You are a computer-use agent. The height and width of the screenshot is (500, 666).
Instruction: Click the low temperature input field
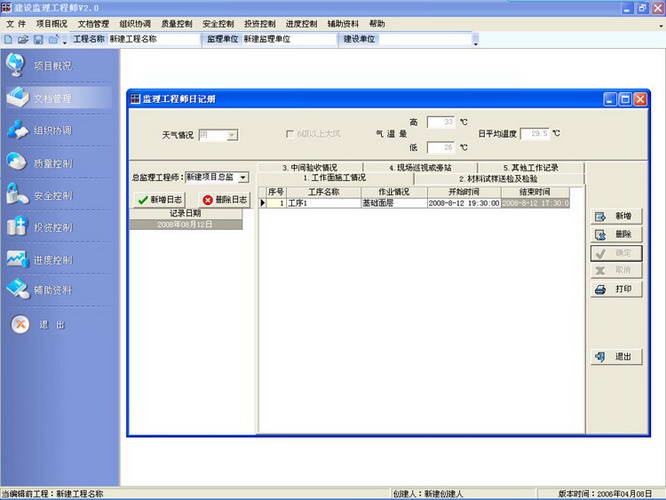440,147
